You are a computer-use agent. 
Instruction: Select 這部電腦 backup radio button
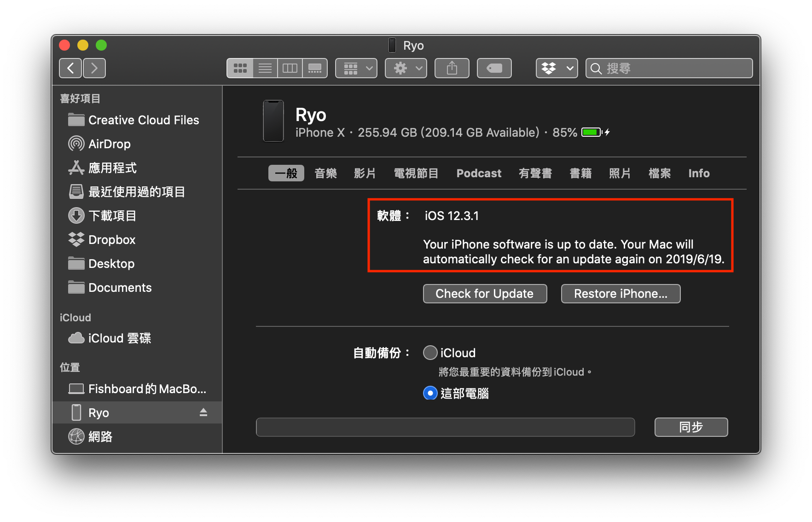pos(430,393)
